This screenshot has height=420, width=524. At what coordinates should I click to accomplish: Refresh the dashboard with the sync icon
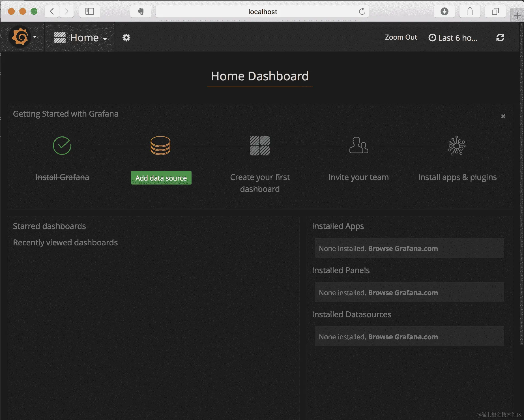click(500, 38)
